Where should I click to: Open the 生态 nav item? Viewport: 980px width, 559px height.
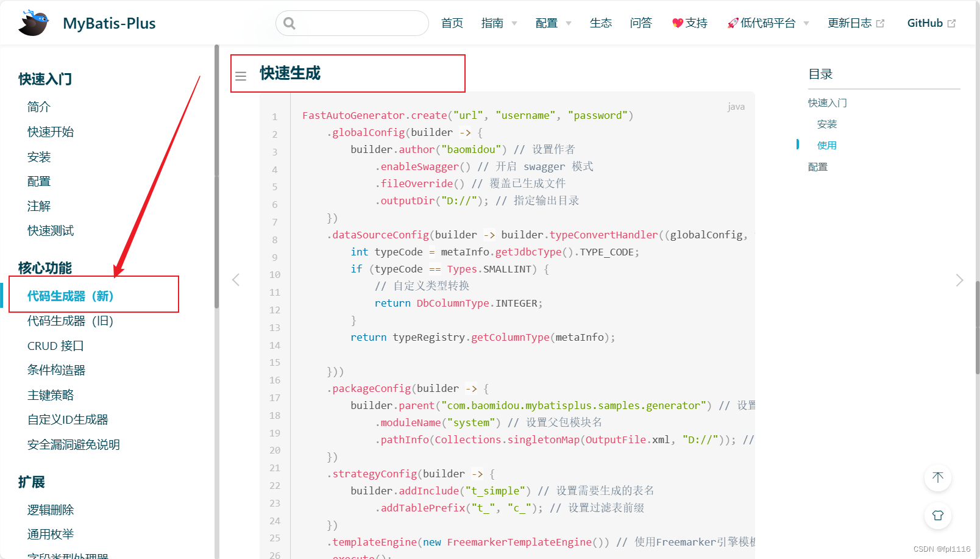tap(601, 23)
